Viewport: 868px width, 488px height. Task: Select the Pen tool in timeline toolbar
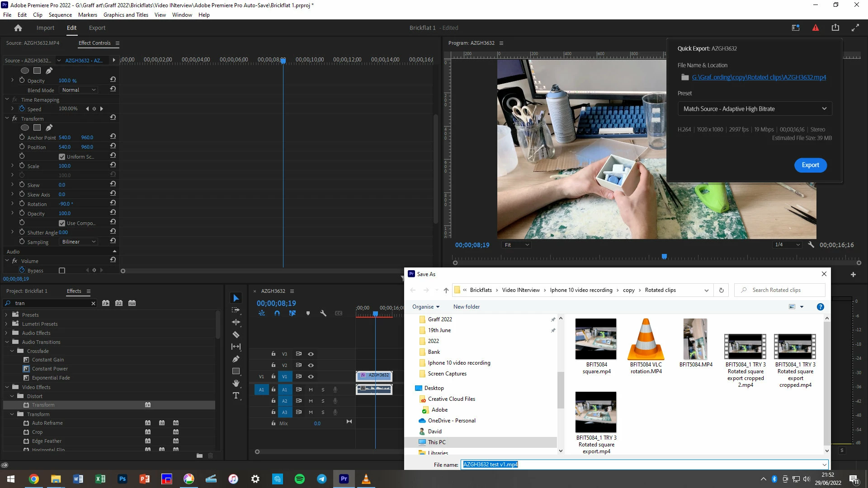(x=236, y=359)
